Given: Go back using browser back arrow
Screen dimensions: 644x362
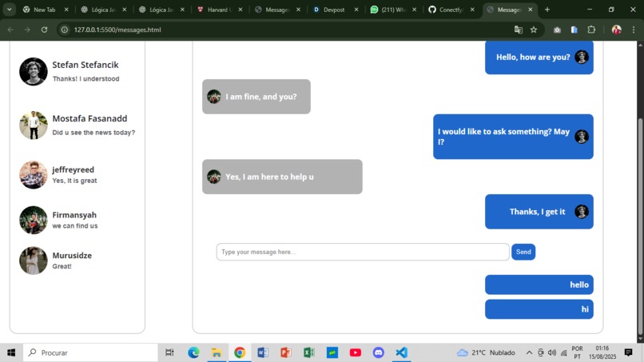Looking at the screenshot, I should pyautogui.click(x=10, y=30).
